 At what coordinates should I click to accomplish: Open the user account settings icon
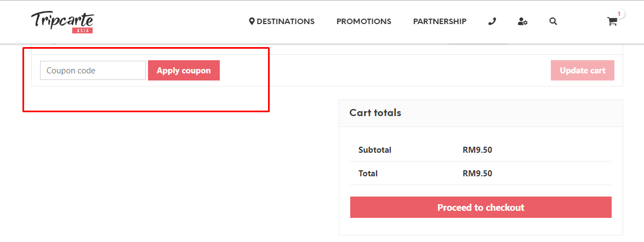(x=522, y=21)
